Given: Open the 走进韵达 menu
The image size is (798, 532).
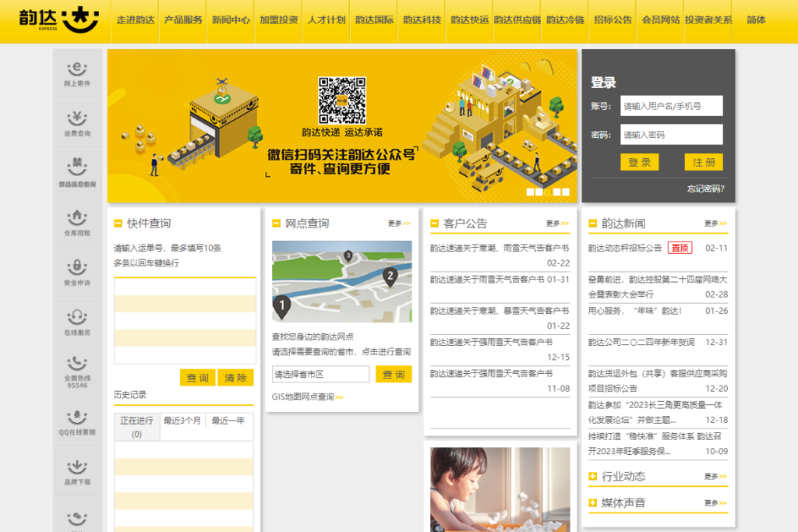Looking at the screenshot, I should [136, 20].
